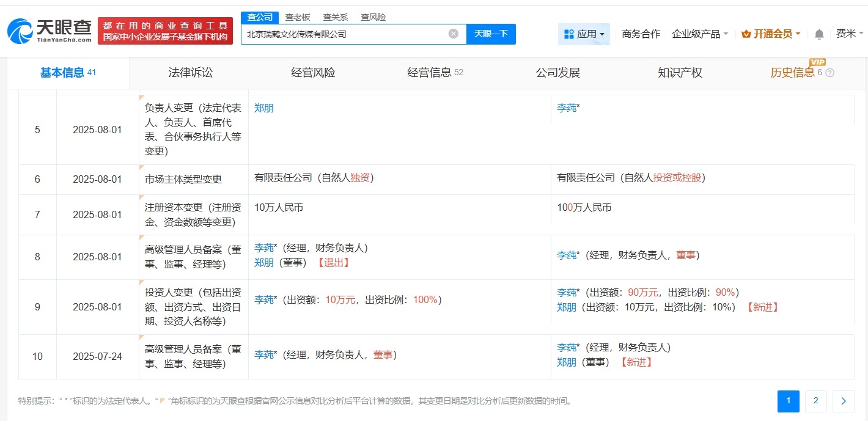This screenshot has height=421, width=868.
Task: Open the notification bell icon
Action: point(818,34)
